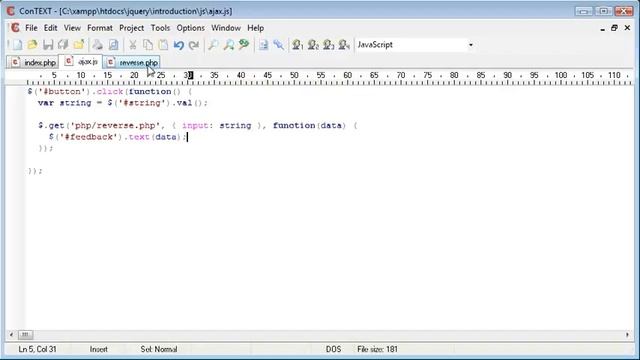
Task: Click 'php/reverse.php' string in code
Action: pyautogui.click(x=116, y=126)
